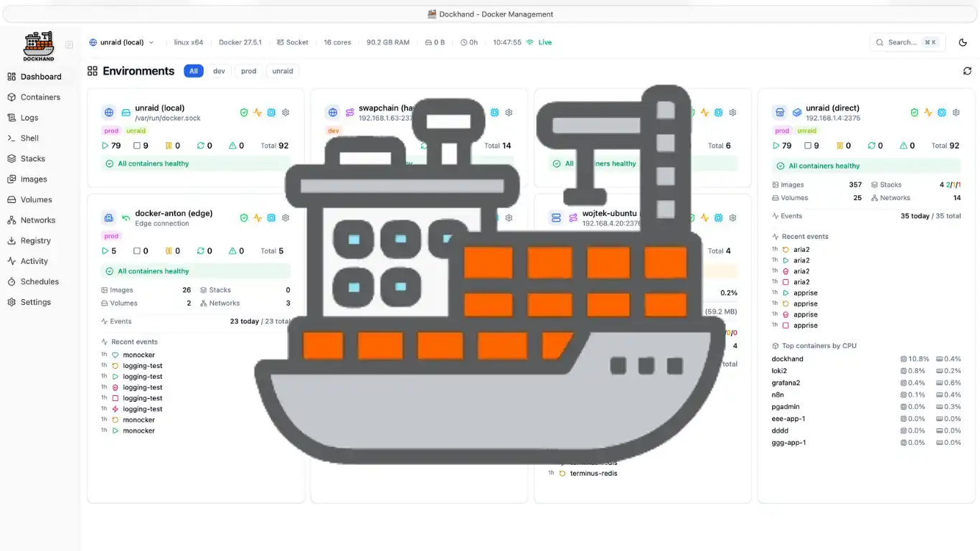
Task: Open the unraid (local) environment card title
Action: tap(160, 108)
